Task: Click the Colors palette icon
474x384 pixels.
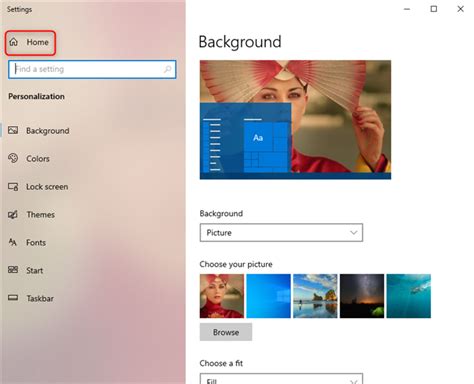Action: (13, 158)
